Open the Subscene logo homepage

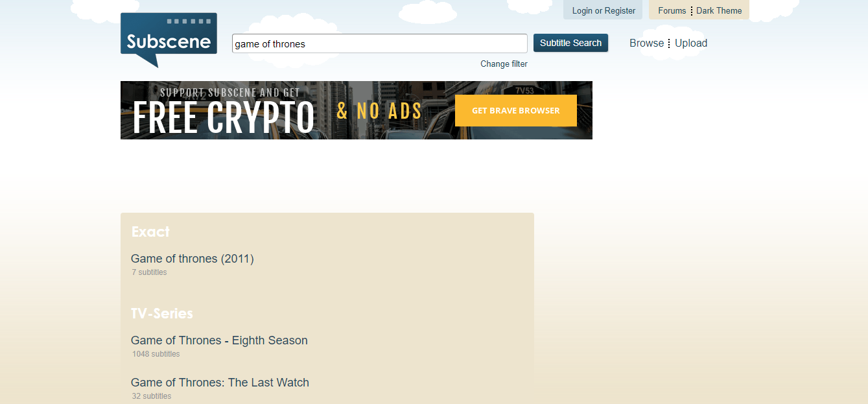pos(169,40)
